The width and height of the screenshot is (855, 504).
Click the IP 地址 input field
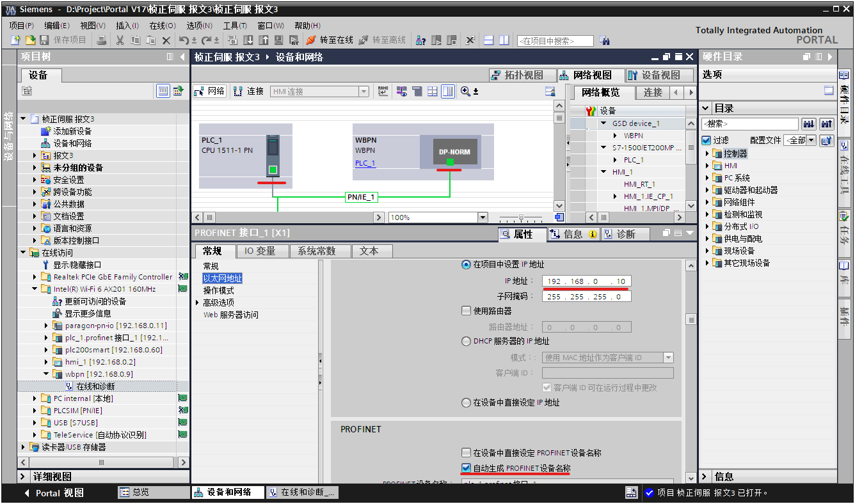[586, 281]
